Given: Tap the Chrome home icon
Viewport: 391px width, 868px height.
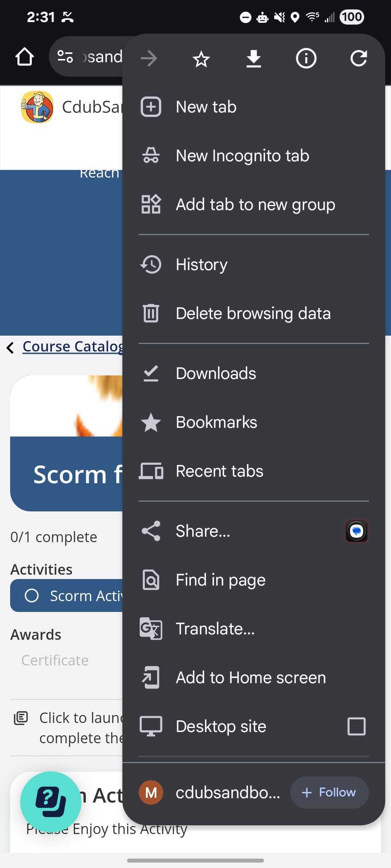Looking at the screenshot, I should pos(25,57).
